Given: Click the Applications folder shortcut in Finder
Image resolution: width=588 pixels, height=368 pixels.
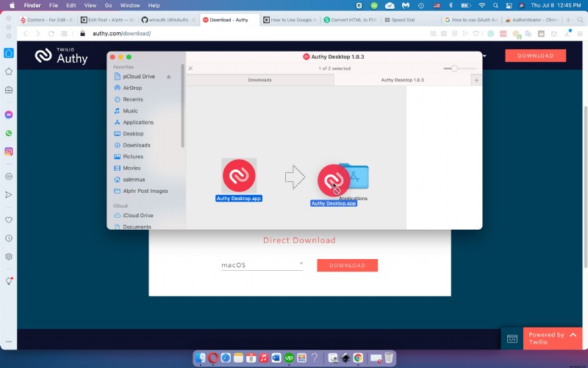Looking at the screenshot, I should pos(354,177).
